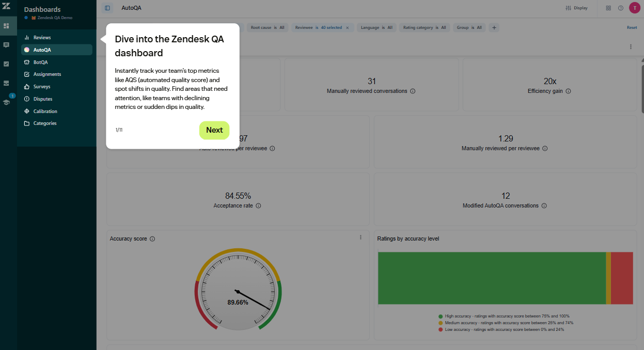Click the 1.29 manually reviewed per reviewee value
The image size is (644, 350).
[506, 139]
